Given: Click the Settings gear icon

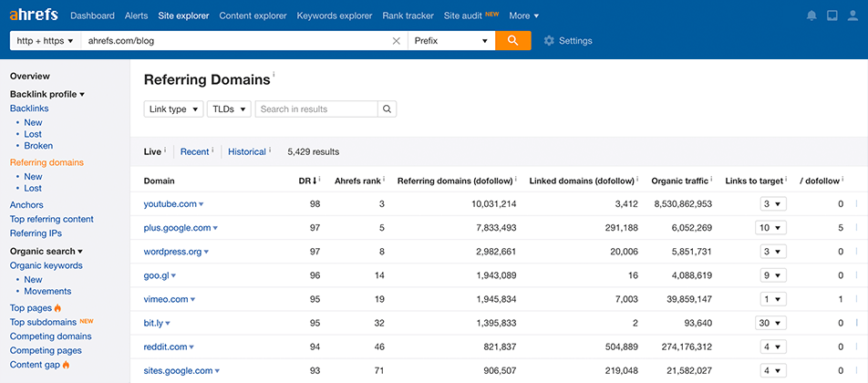Looking at the screenshot, I should point(549,41).
